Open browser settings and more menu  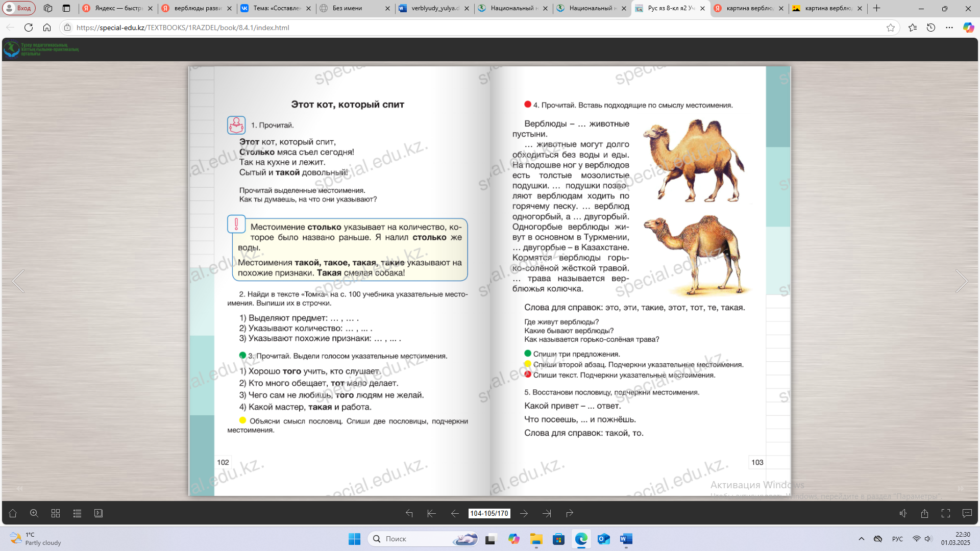pos(949,28)
